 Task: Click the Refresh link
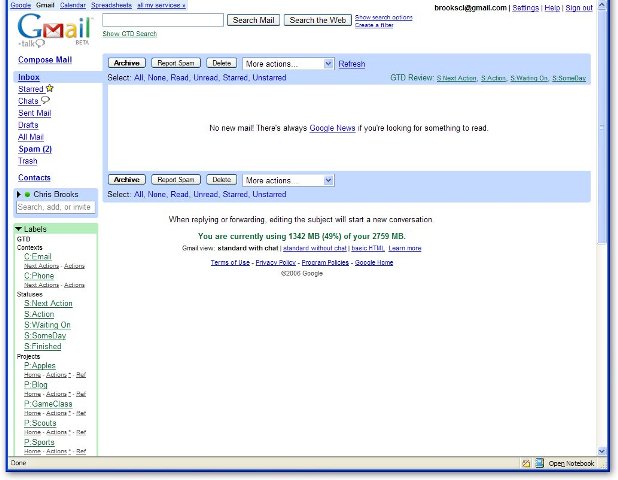click(x=352, y=64)
